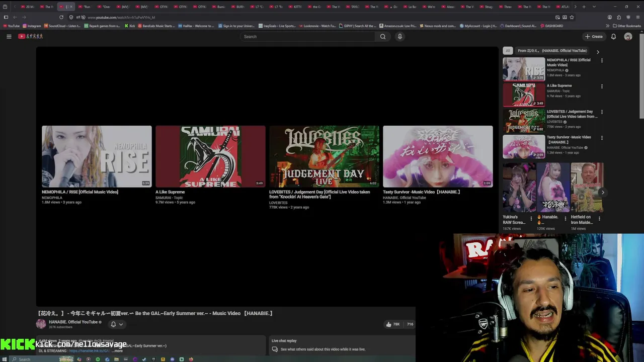Open more options for LOVEBITES Judgement Day sidebar video

click(x=602, y=112)
